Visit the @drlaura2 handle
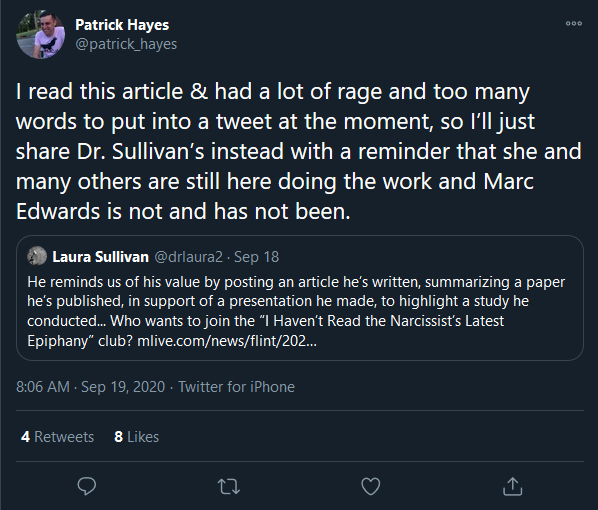 tap(188, 257)
